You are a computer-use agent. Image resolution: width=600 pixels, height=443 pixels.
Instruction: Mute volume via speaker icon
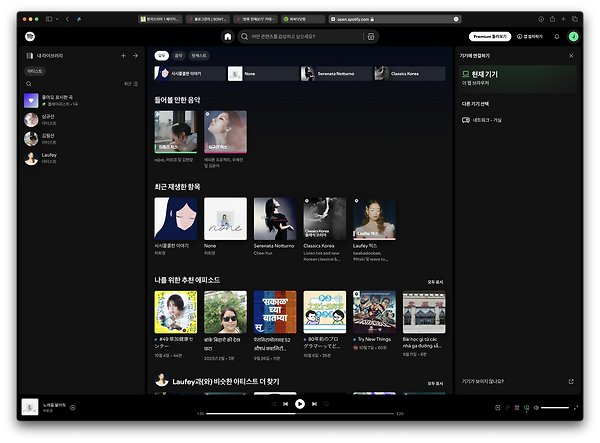tap(536, 408)
